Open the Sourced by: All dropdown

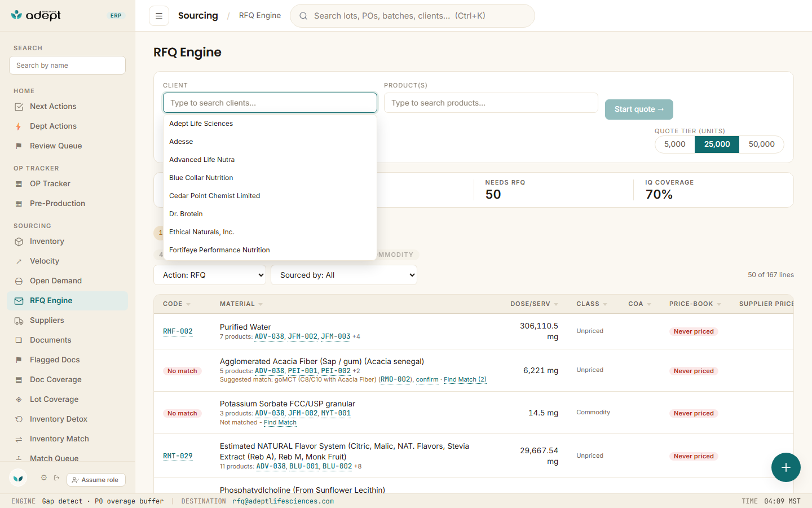[344, 275]
